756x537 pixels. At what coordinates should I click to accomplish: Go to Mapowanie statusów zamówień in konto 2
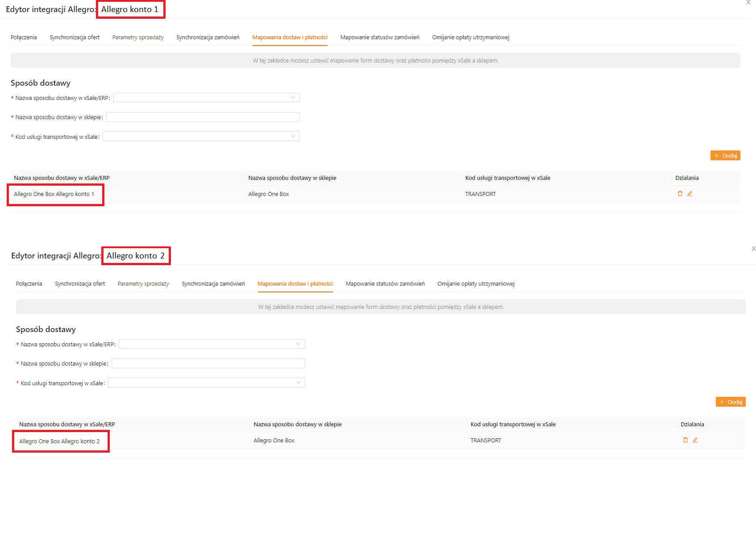(x=385, y=284)
